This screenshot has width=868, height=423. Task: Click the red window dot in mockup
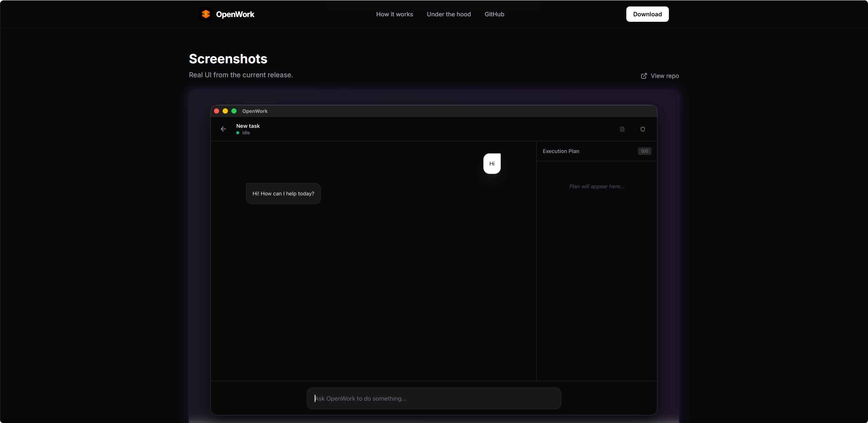[x=216, y=111]
